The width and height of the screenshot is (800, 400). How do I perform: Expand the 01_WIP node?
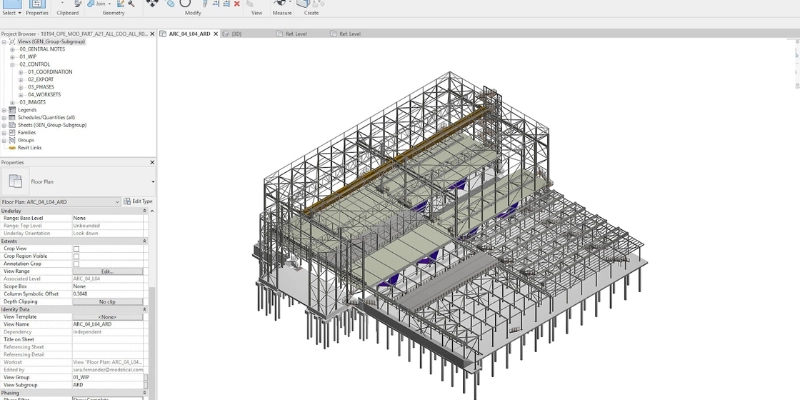click(12, 57)
